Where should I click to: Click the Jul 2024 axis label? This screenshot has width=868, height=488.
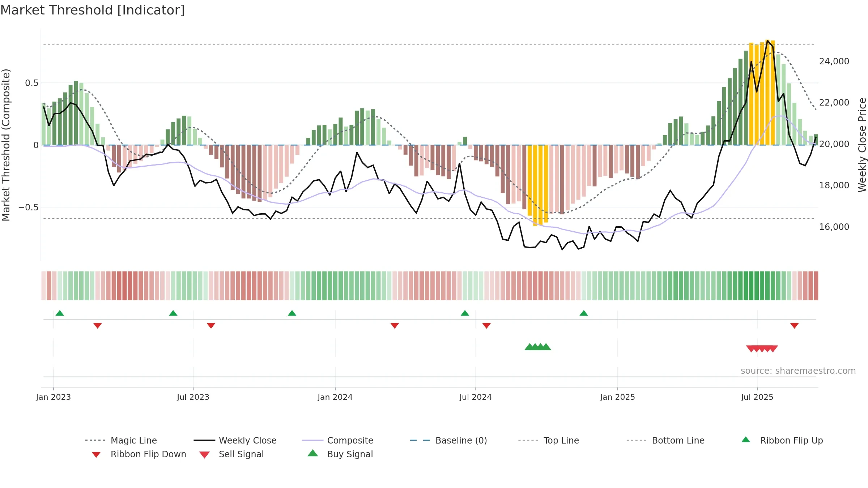[x=476, y=397]
